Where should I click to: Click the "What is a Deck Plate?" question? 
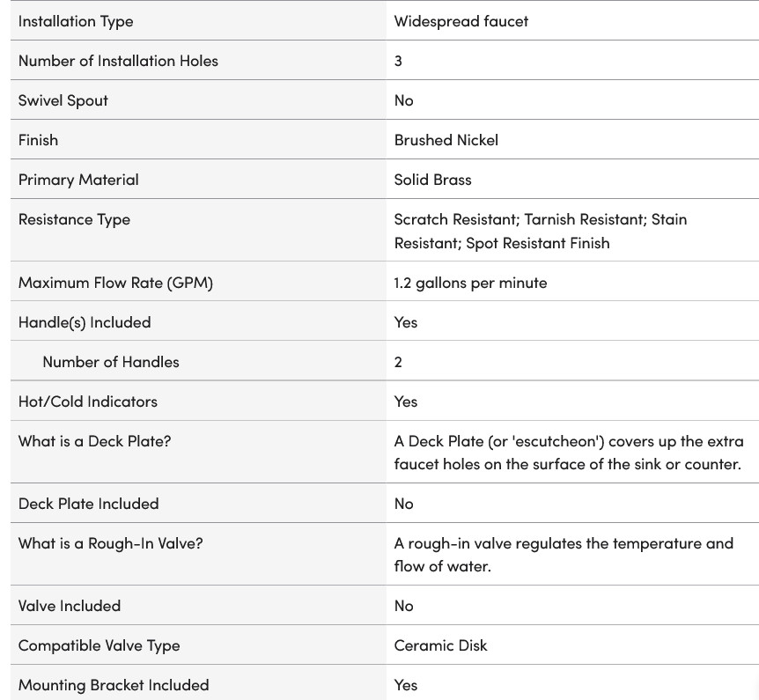tap(94, 441)
